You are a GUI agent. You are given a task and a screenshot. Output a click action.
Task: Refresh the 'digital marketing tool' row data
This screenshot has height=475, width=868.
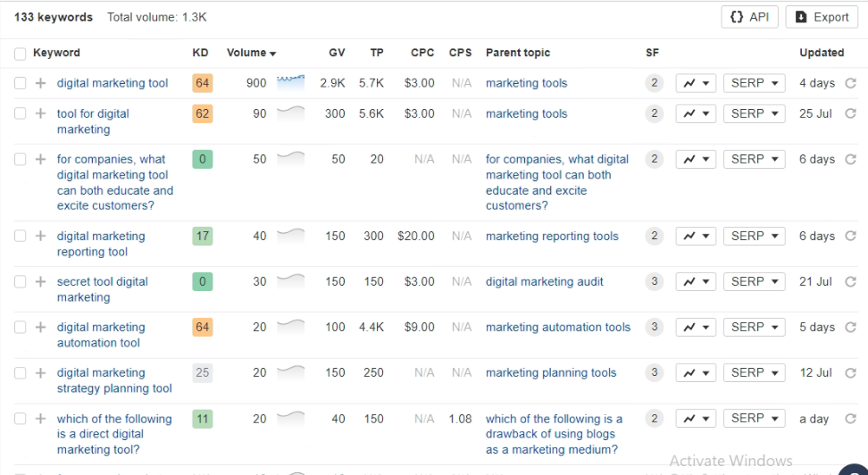click(850, 83)
